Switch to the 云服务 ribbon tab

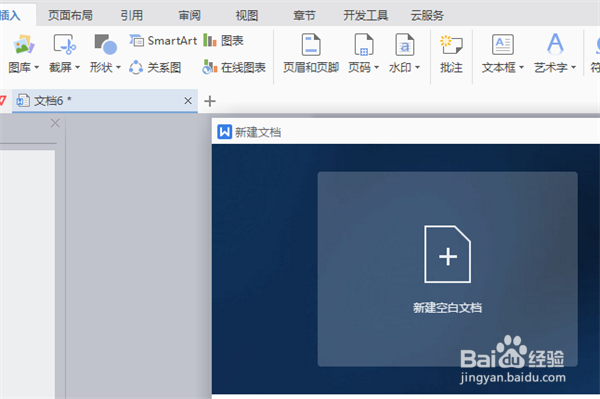pyautogui.click(x=427, y=15)
